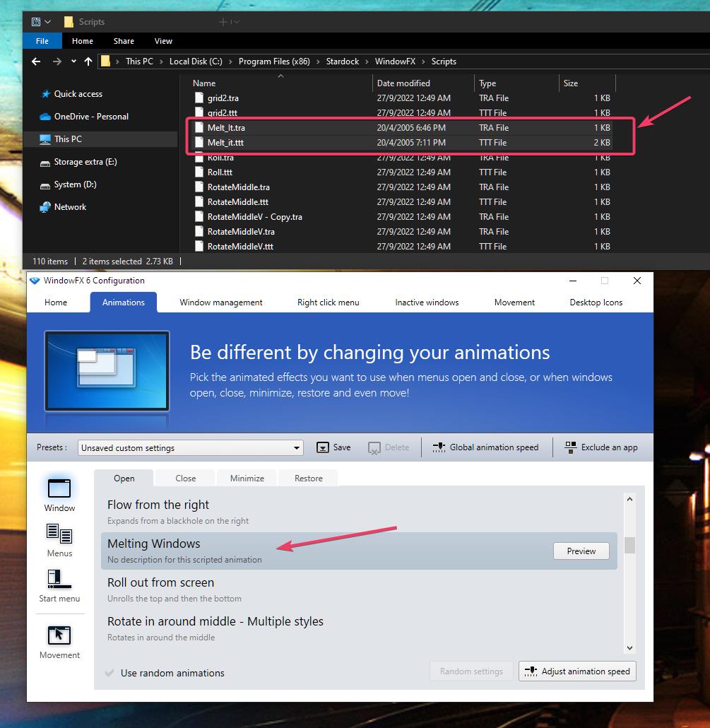Expand breadcrumb arrow after Local Disk (C:)

coord(230,61)
